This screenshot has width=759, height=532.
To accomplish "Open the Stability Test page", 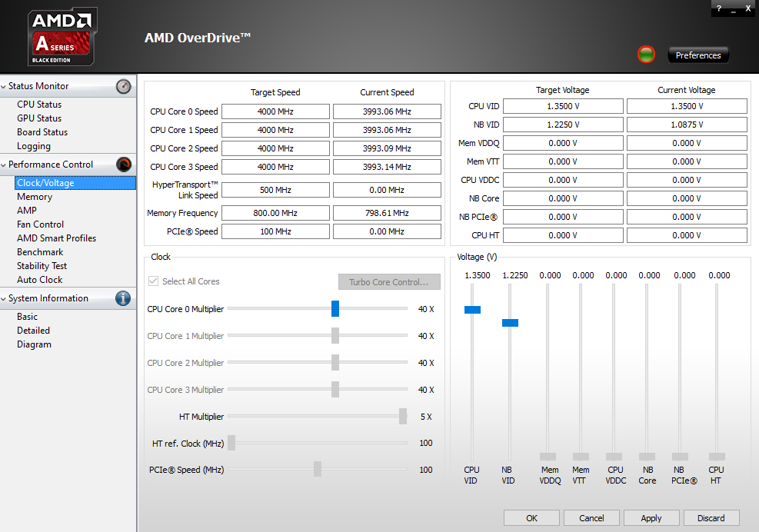I will 42,266.
